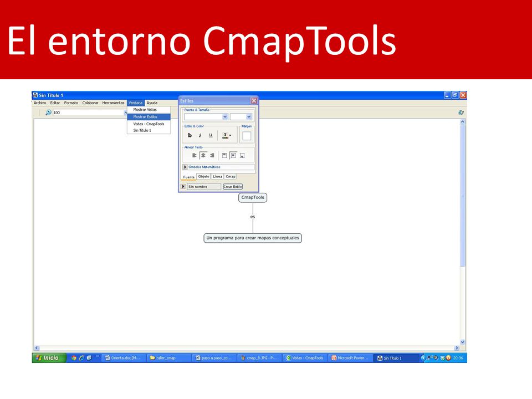Click the vertical scrollbar down arrow
This screenshot has height=399, width=532.
[462, 342]
